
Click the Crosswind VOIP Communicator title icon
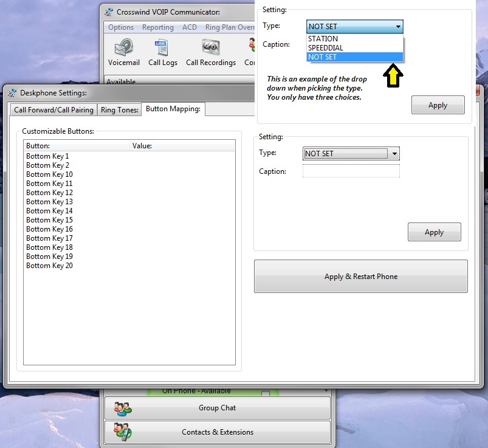(109, 12)
